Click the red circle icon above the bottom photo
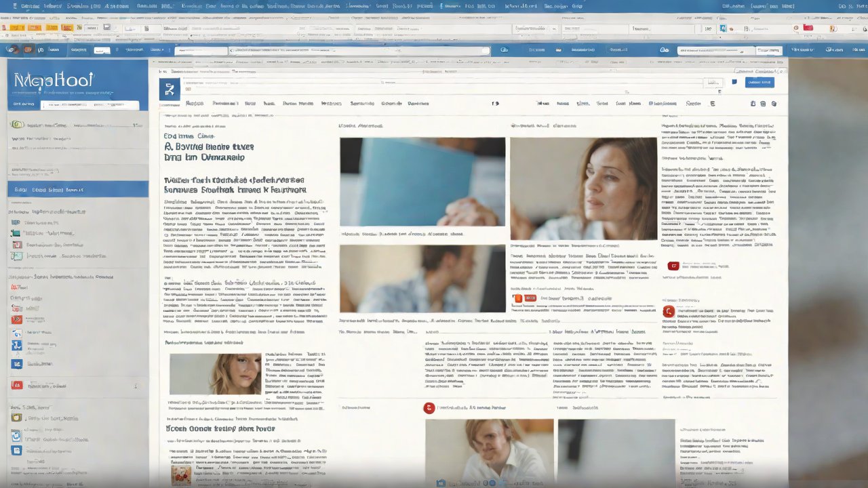868x488 pixels. [428, 407]
